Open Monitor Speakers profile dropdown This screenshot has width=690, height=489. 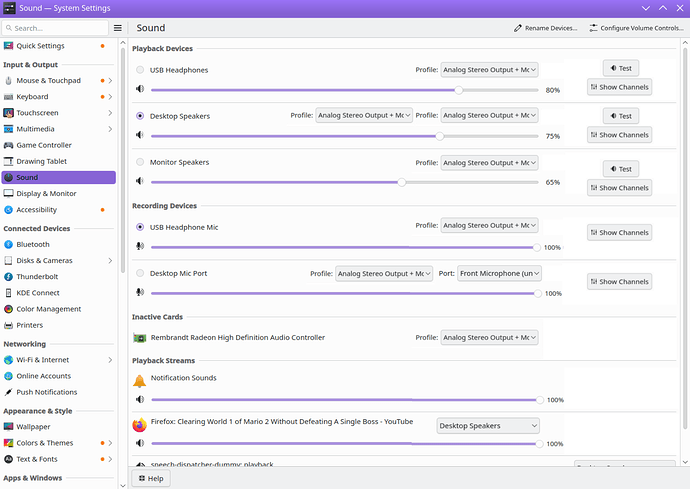(489, 163)
